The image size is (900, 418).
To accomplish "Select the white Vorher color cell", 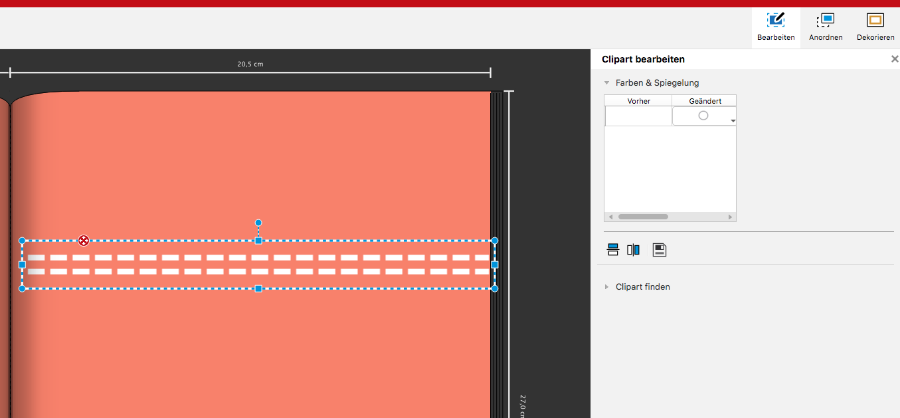I will [x=638, y=116].
